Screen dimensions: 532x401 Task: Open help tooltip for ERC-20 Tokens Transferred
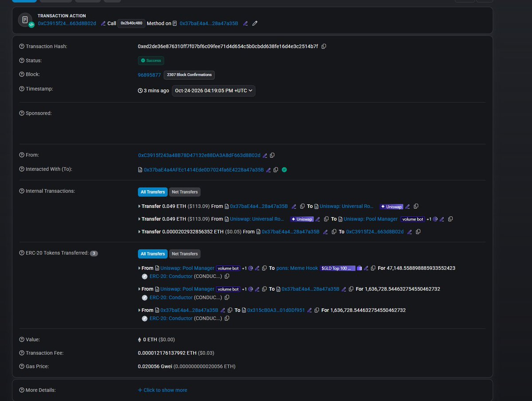22,253
